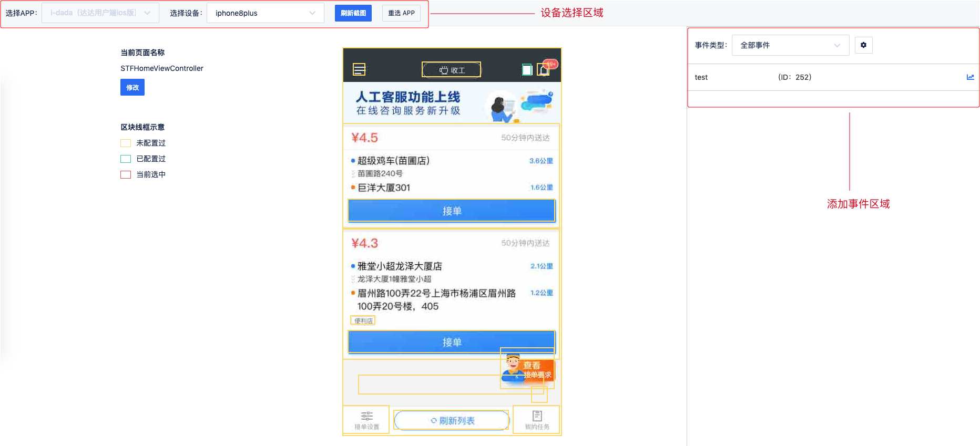980x446 pixels.
Task: Open the 人工客服功能上线 banner
Action: (x=452, y=103)
